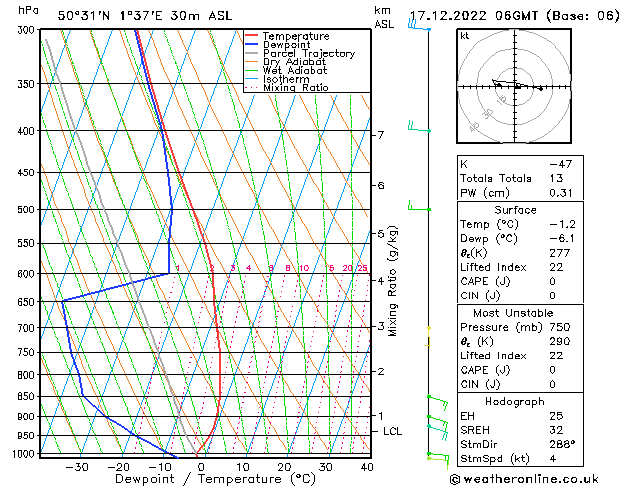Image resolution: width=629 pixels, height=486 pixels.
Task: Click the 'StmDir' value '288°'
Action: (x=562, y=444)
